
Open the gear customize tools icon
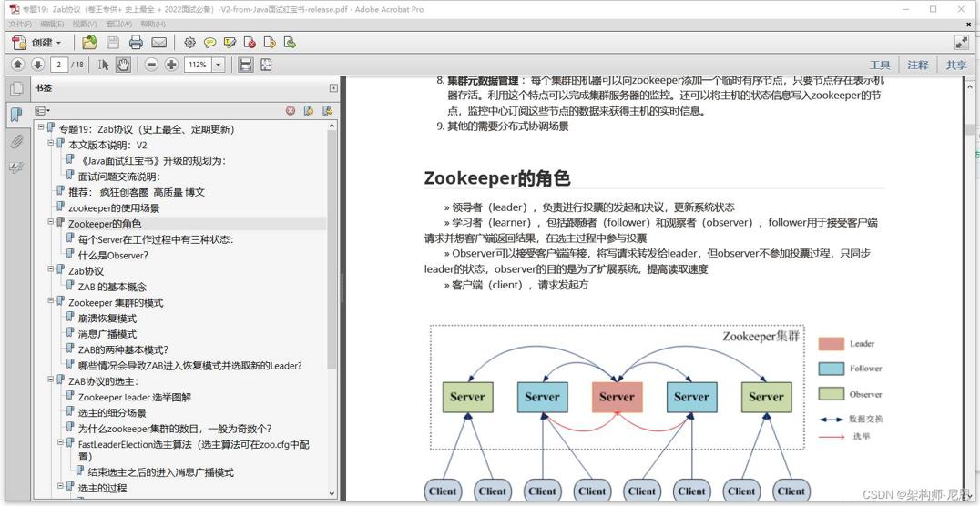click(x=190, y=43)
